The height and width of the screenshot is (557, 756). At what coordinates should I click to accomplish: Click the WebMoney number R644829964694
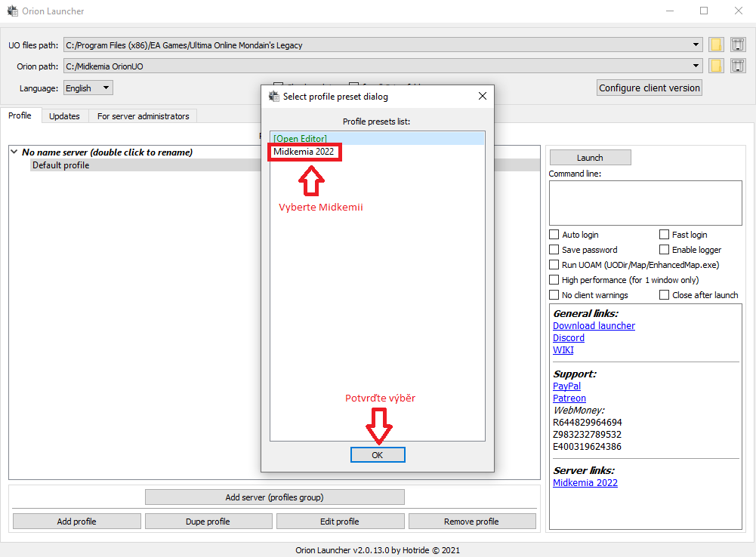(588, 423)
